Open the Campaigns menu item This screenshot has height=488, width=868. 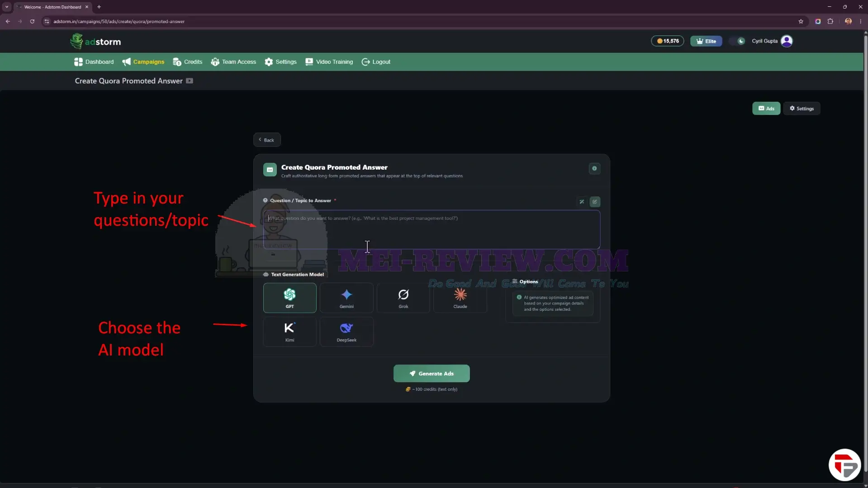coord(143,62)
